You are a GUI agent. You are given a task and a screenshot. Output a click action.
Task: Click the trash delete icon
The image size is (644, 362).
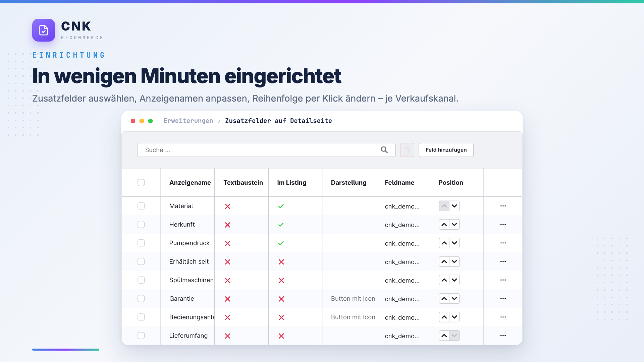407,150
